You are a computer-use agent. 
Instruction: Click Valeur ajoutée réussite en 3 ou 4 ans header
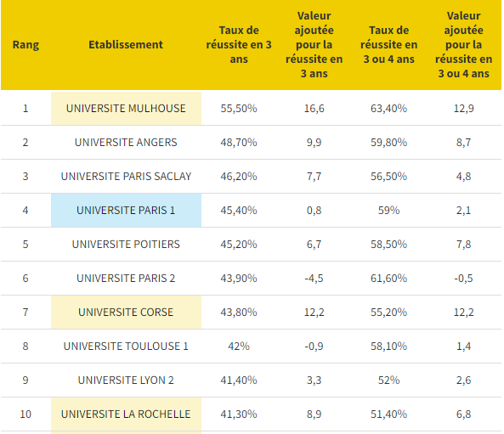[463, 45]
